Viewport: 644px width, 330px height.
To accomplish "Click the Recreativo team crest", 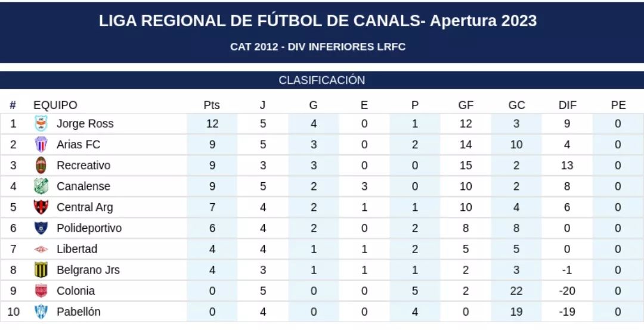I will [x=41, y=166].
